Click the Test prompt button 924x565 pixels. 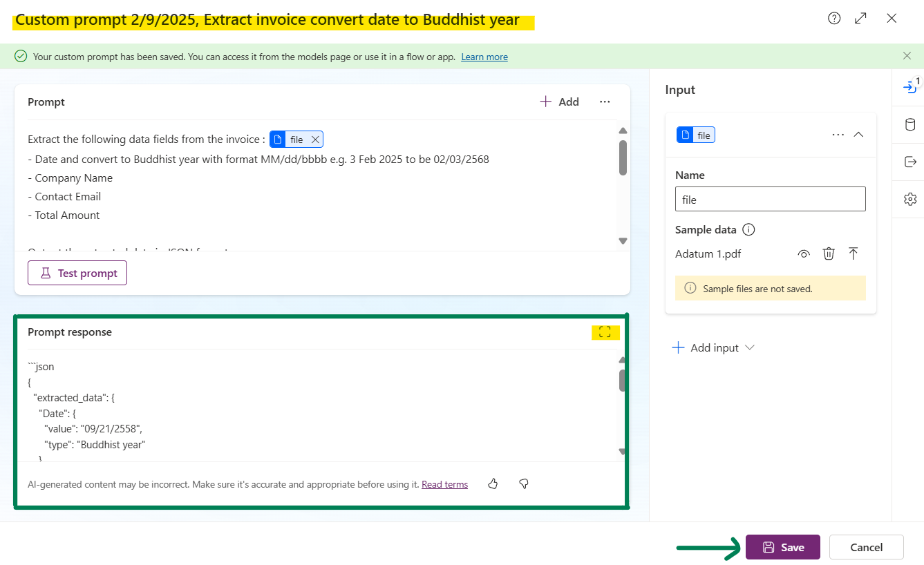(x=77, y=273)
